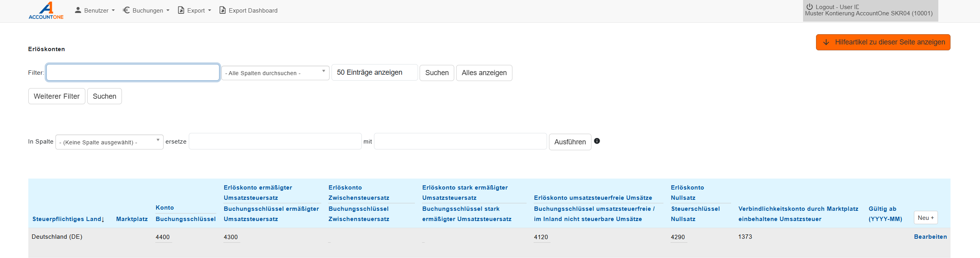Sort by Buchungsschlüssel umsatzsteuerfreie header

[x=594, y=214]
